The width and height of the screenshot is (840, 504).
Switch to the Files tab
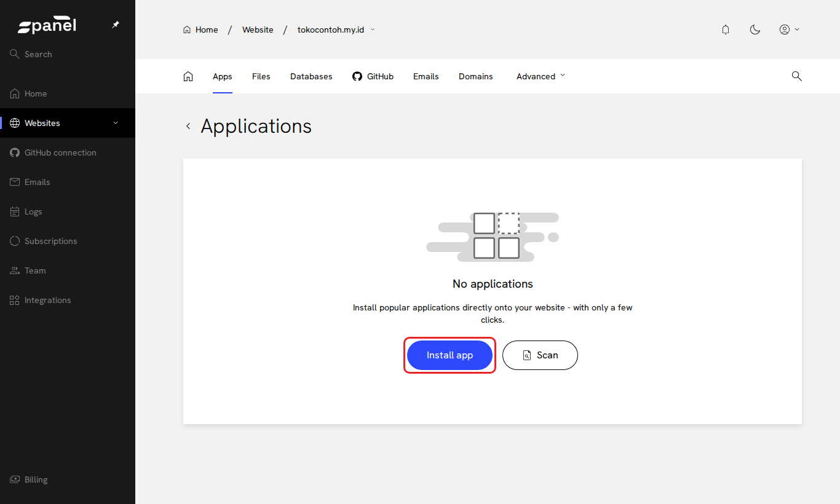(x=261, y=76)
